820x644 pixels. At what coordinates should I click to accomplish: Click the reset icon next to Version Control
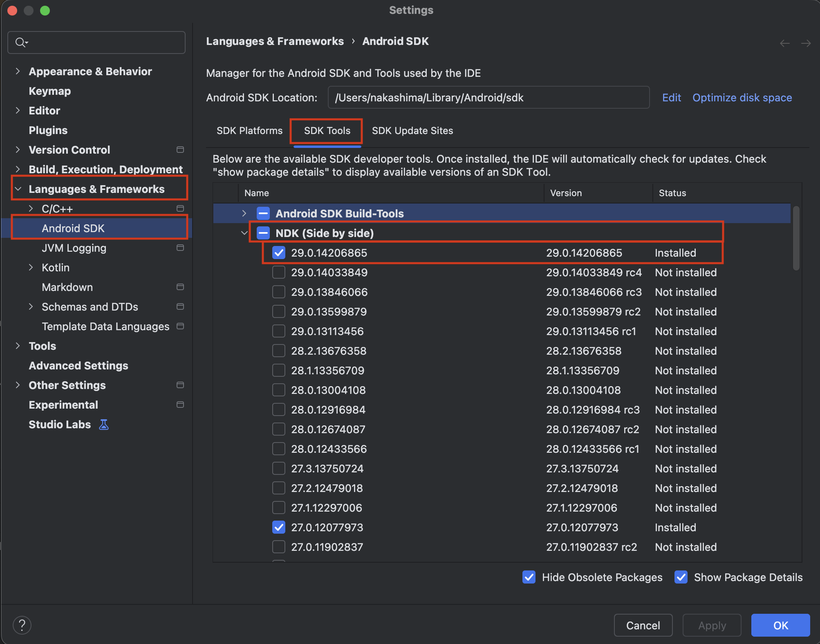180,150
